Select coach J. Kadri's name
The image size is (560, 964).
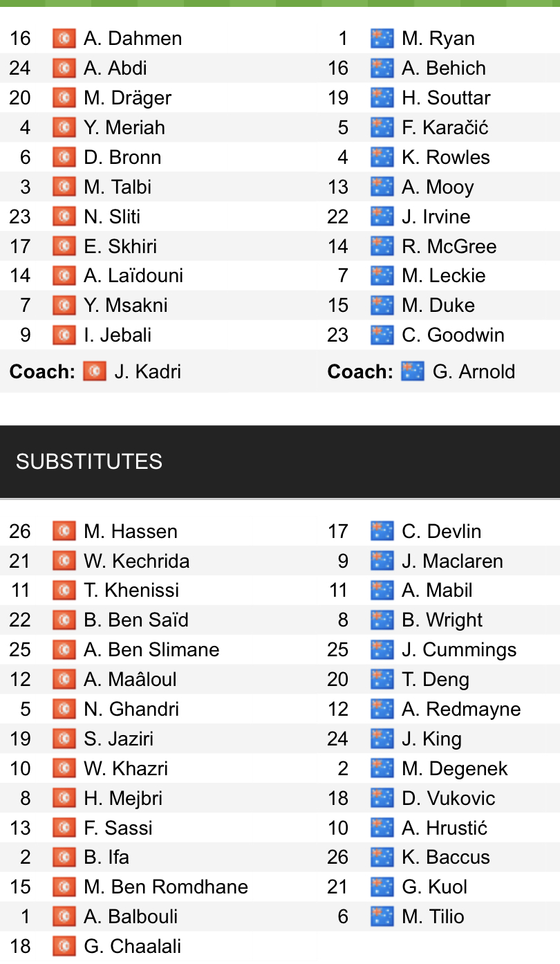tap(147, 371)
